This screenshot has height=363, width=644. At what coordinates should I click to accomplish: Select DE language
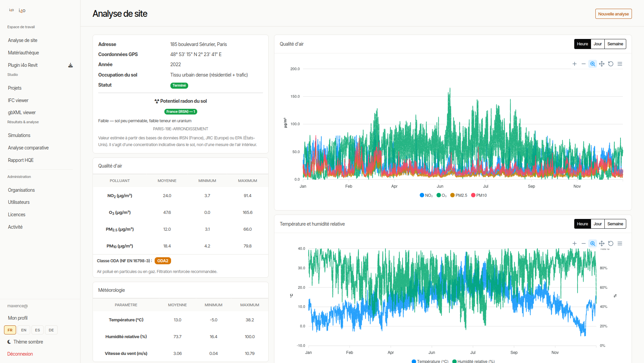(x=51, y=330)
